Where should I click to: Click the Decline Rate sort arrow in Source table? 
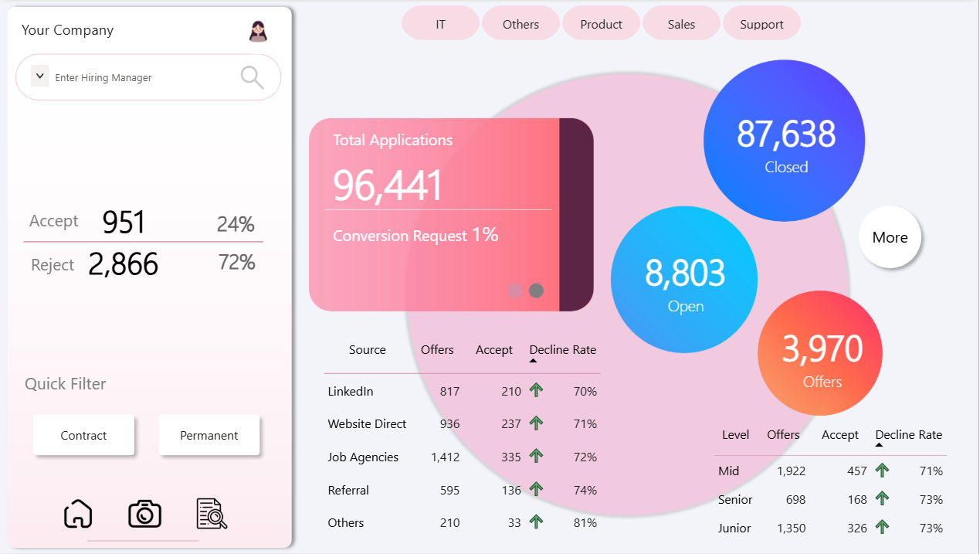point(532,360)
